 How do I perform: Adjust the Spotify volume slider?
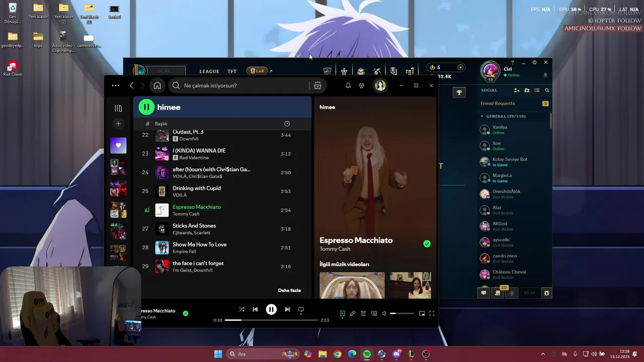click(402, 314)
